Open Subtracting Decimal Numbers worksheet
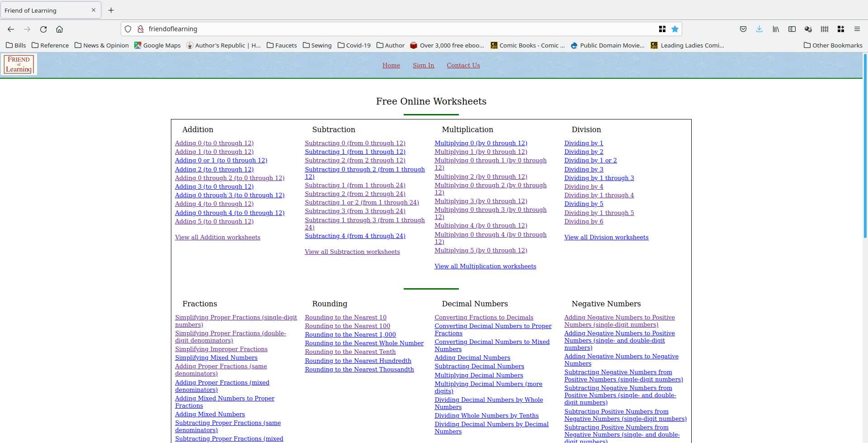Viewport: 868px width, 443px height. pos(479,366)
